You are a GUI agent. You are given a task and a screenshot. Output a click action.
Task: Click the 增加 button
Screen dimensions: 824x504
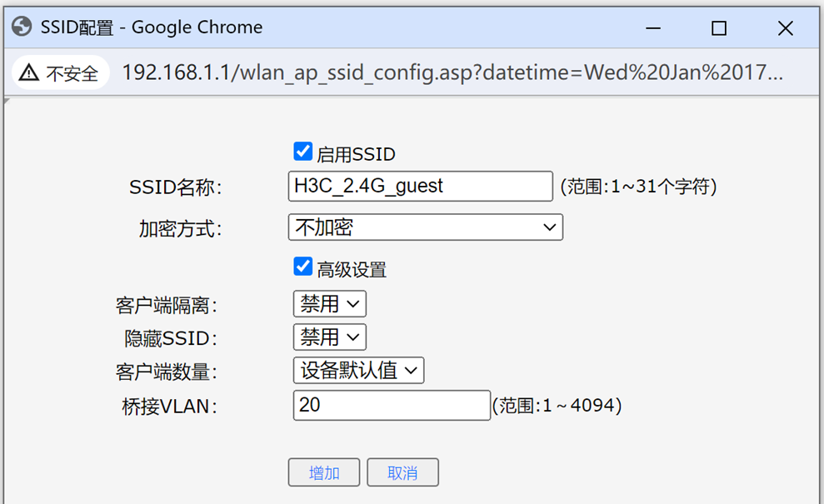[x=324, y=472]
